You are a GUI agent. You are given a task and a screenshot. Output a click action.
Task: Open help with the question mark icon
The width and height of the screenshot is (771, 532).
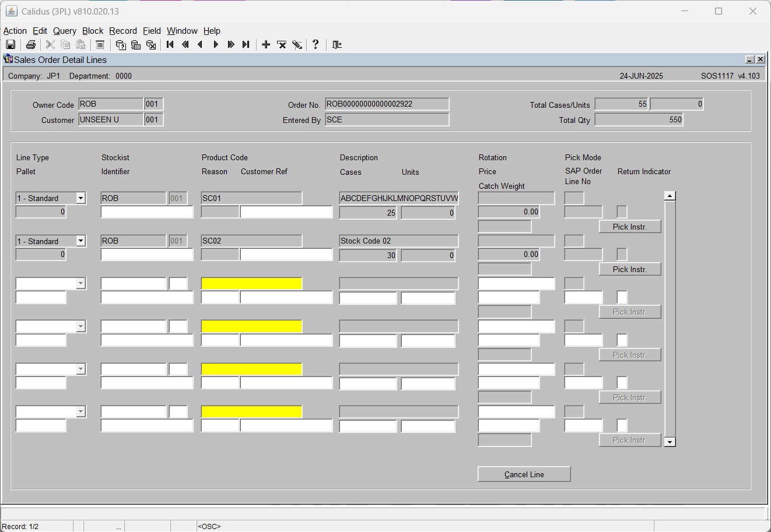coord(316,45)
